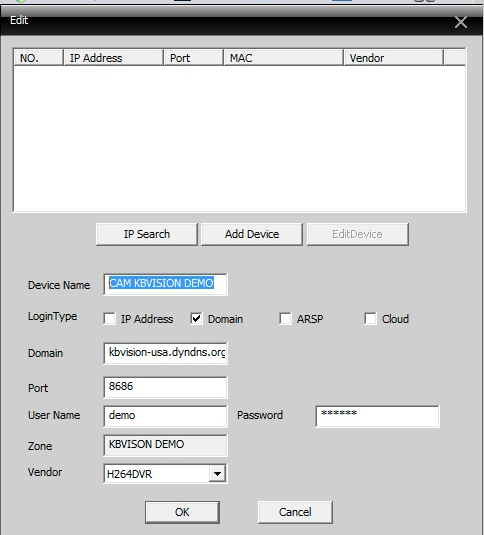Click the Zone field showing KBVISON DEMO
Image resolution: width=484 pixels, height=535 pixels.
point(165,445)
